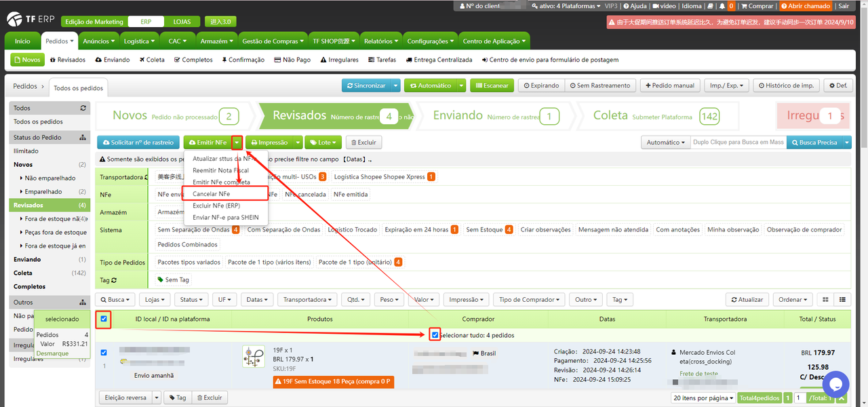Expand the Emitir NFe dropdown arrow
The height and width of the screenshot is (407, 868).
[x=237, y=142]
